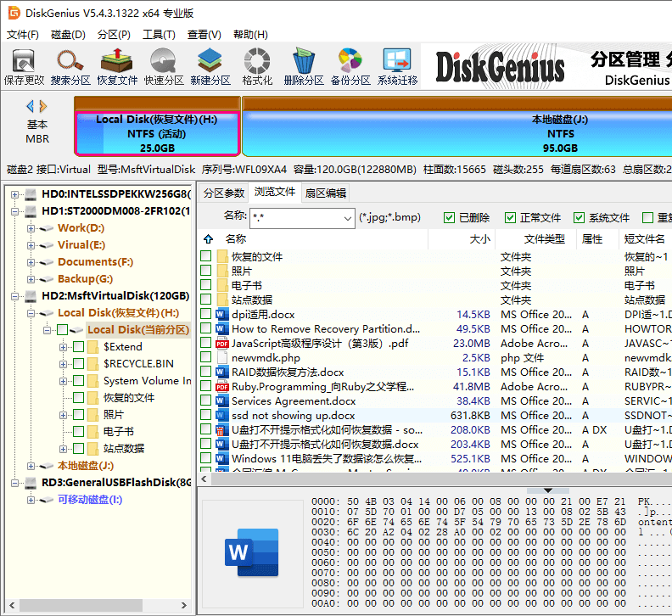Click the tree panel horizontal scrollbar thumb
The height and width of the screenshot is (616, 672).
[81, 605]
